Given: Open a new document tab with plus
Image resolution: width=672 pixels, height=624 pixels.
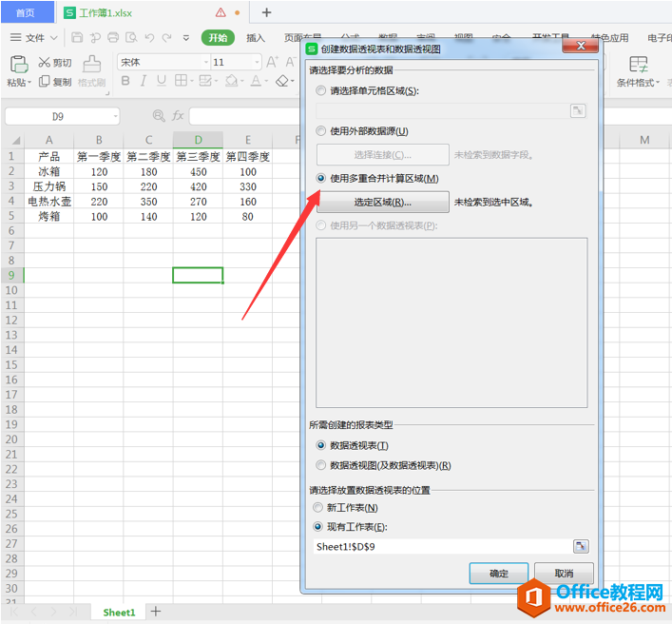Looking at the screenshot, I should pyautogui.click(x=266, y=12).
